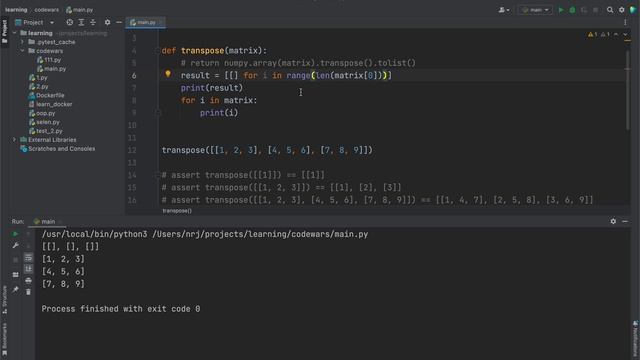The width and height of the screenshot is (640, 360).
Task: Toggle scroll to end in Run console
Action: coord(28,269)
